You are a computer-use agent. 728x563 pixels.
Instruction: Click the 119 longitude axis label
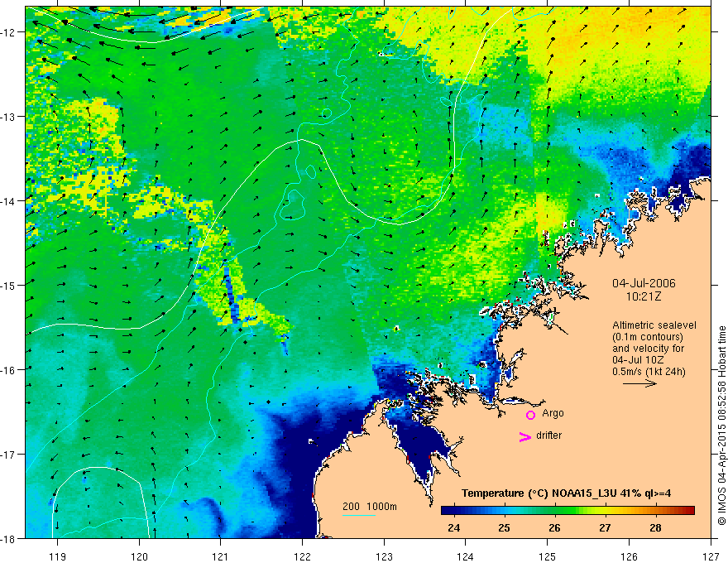point(58,556)
